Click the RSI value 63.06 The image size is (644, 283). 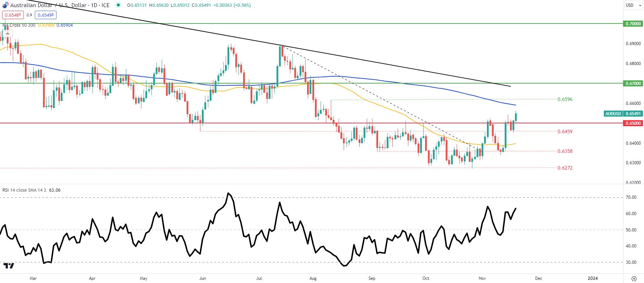click(55, 190)
